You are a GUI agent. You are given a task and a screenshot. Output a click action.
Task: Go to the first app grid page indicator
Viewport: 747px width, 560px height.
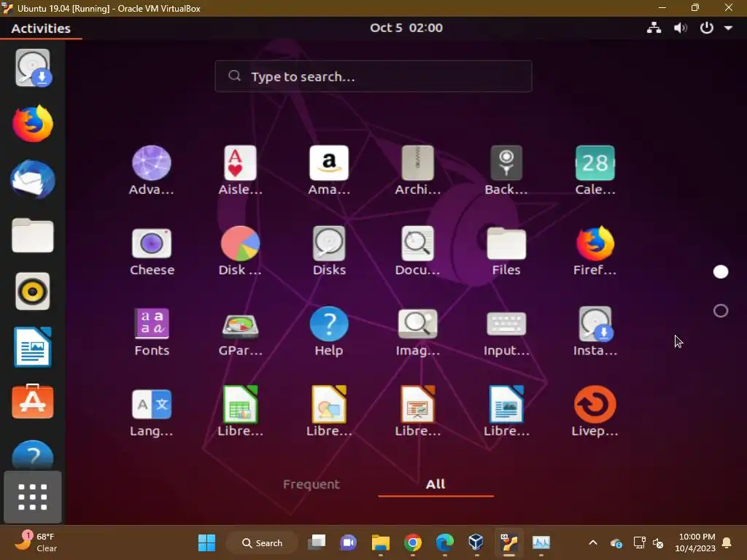point(721,272)
